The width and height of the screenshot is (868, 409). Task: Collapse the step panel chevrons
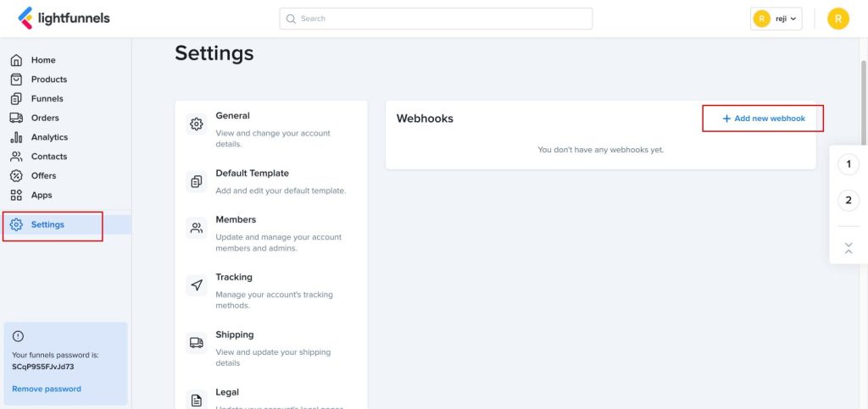click(x=849, y=248)
